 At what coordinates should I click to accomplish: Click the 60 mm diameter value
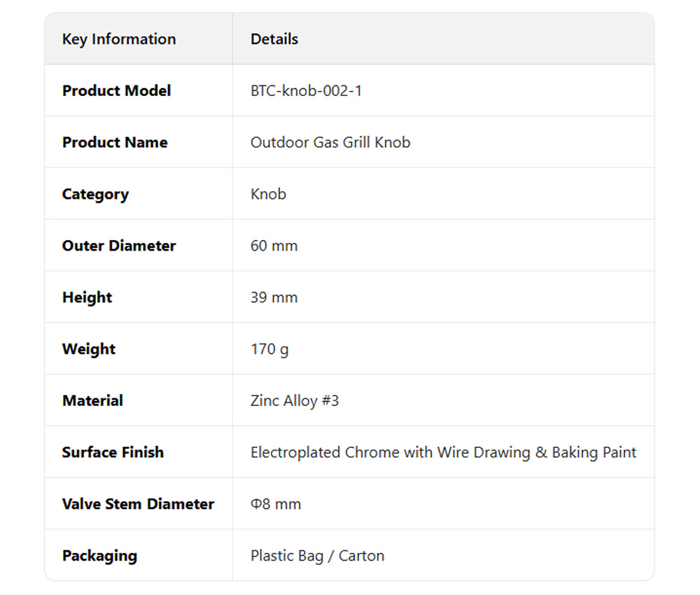click(274, 246)
